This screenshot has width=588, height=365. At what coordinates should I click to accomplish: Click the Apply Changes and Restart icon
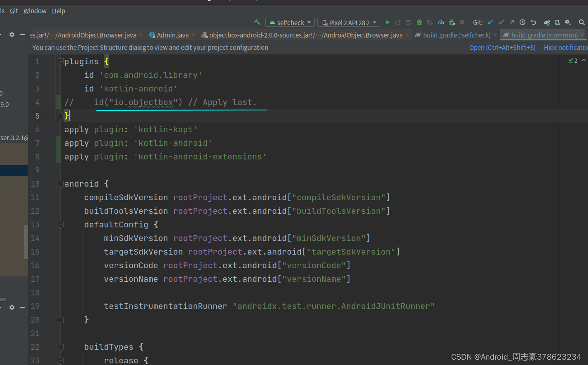[398, 22]
